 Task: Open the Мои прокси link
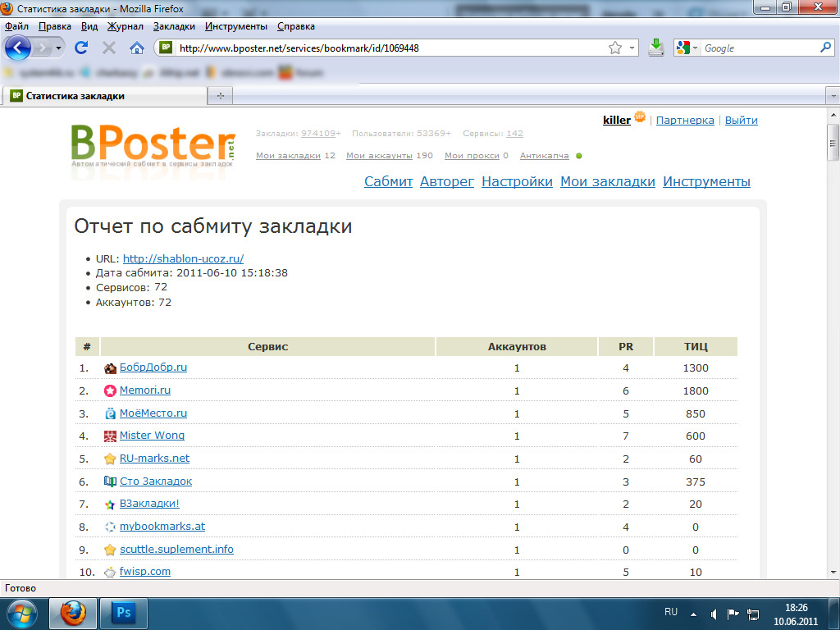(472, 155)
